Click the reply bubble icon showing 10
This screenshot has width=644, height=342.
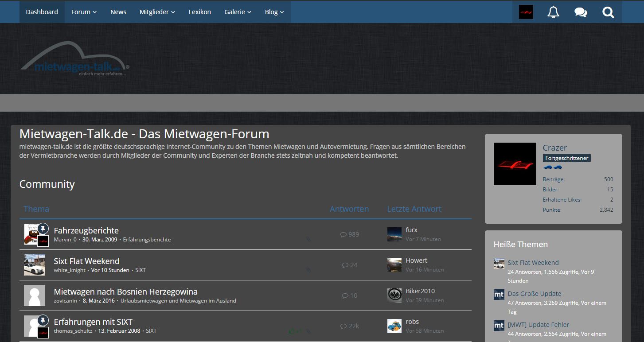(345, 295)
